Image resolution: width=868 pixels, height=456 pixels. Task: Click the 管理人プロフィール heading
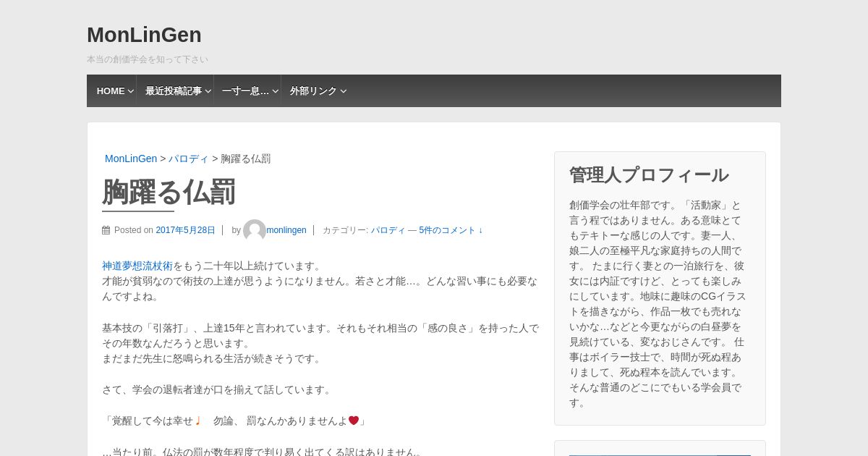[649, 175]
